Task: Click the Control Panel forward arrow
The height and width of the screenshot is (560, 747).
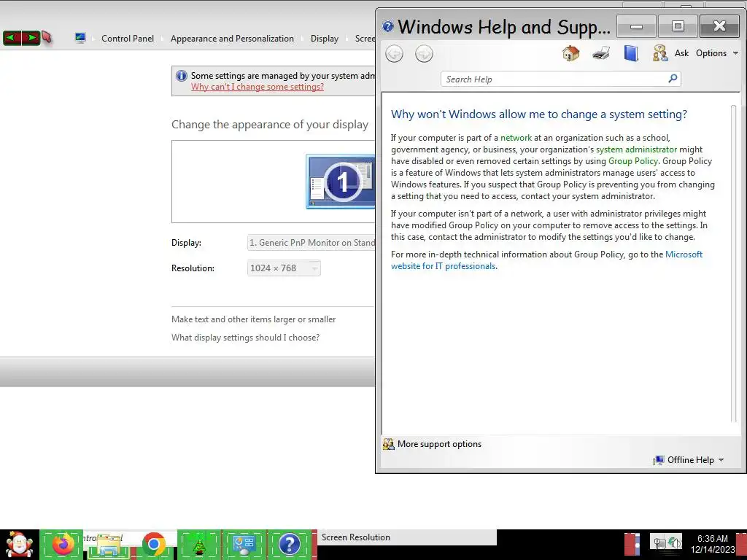Action: (31, 37)
